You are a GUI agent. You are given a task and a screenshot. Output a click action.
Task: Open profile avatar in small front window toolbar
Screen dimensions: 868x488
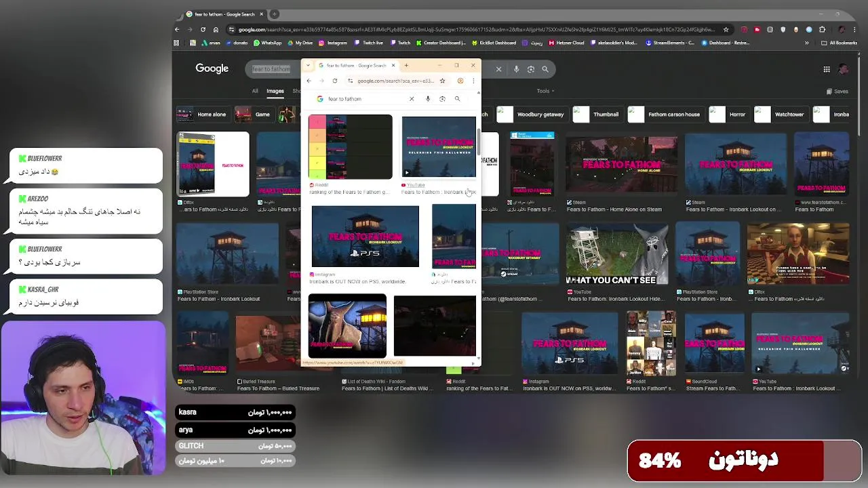coord(460,81)
